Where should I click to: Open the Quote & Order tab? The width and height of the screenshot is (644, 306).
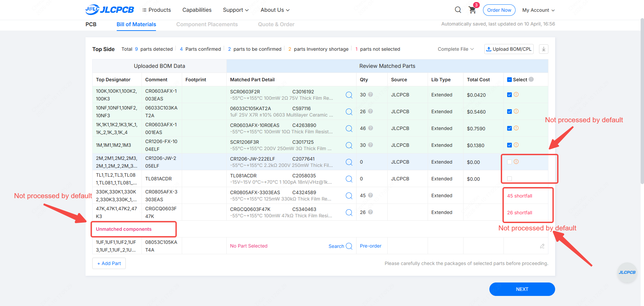276,24
